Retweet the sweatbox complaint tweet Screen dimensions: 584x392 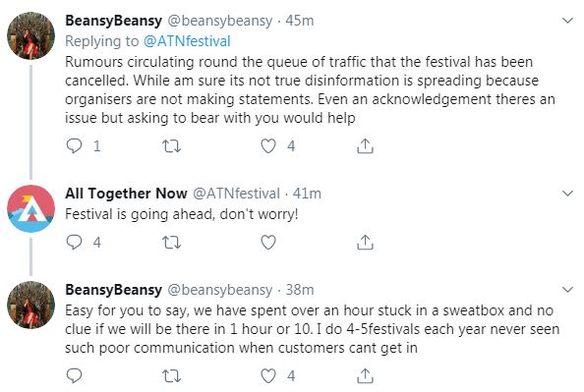point(172,375)
